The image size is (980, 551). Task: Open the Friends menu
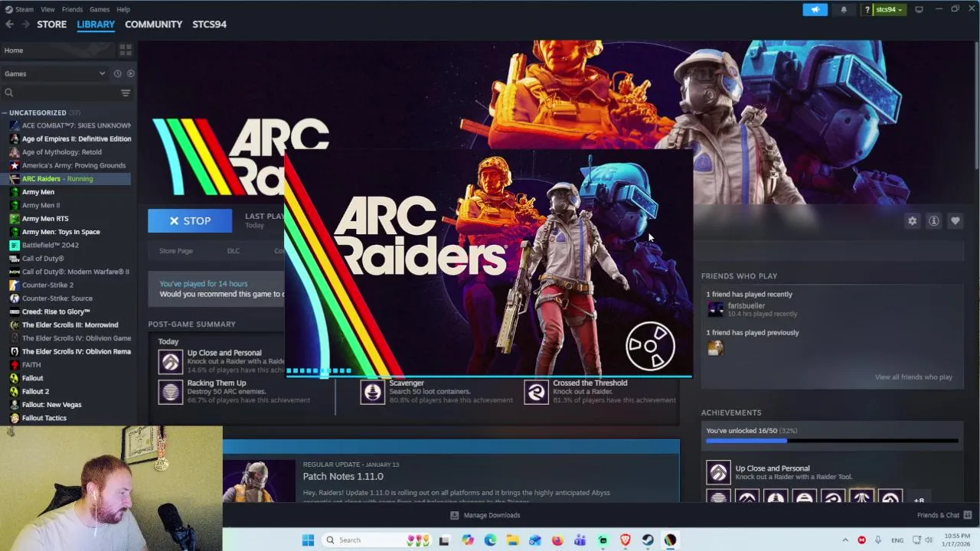pyautogui.click(x=72, y=9)
